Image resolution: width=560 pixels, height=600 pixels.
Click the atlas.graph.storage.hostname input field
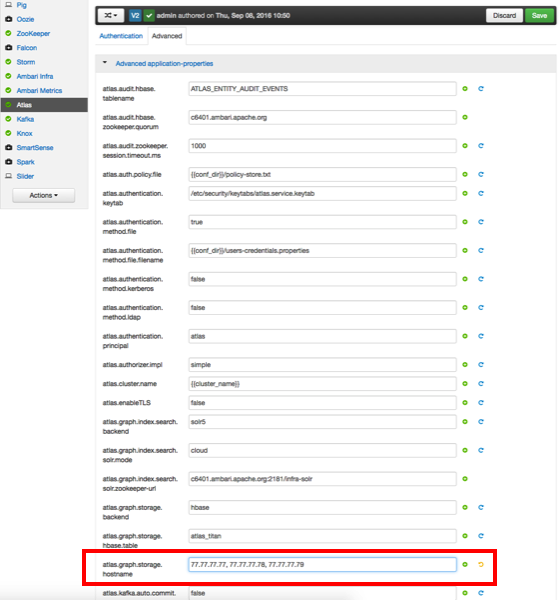322,564
